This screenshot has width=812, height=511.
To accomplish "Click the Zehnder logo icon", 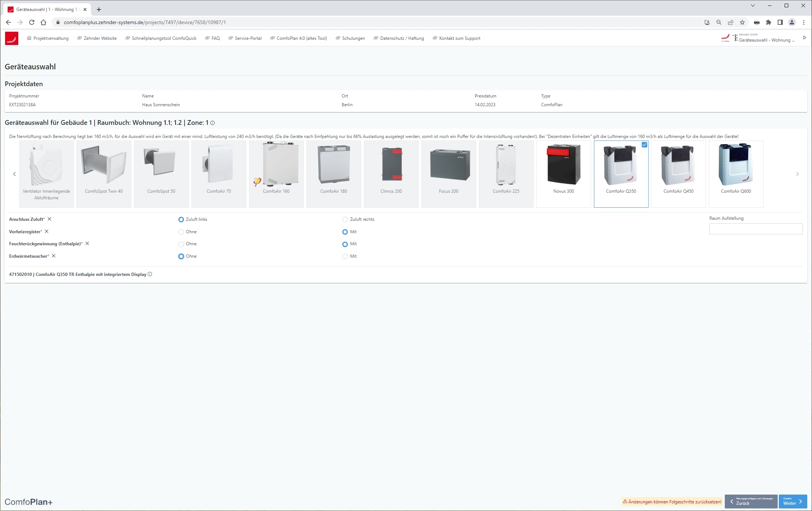I will (x=11, y=38).
